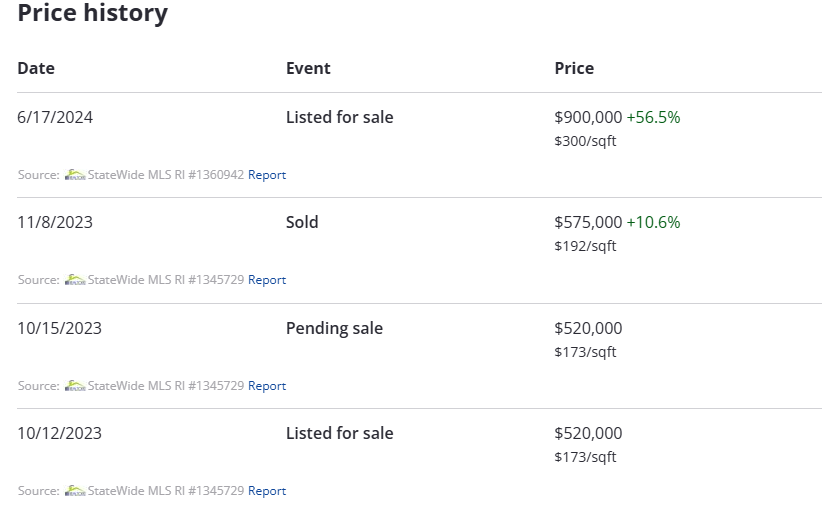Click the $900,000 listing price
The image size is (822, 523).
pyautogui.click(x=588, y=117)
